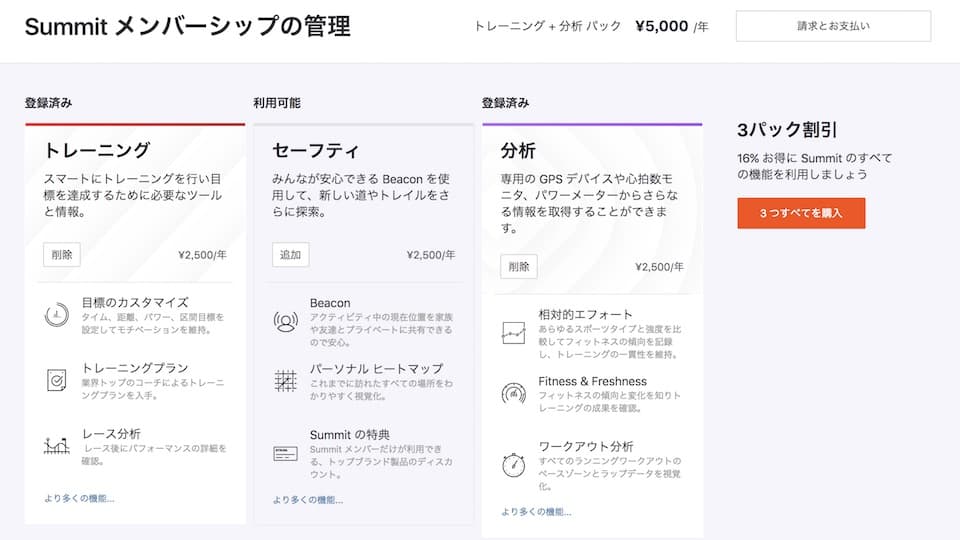Click the レース分析 chart icon
Viewport: 960px width, 540px height.
coord(56,445)
